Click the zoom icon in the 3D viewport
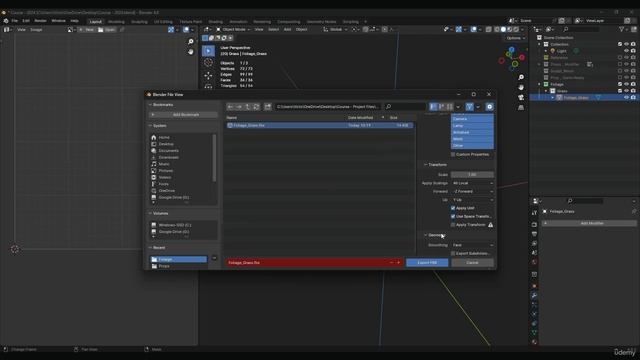640x360 pixels. [x=521, y=77]
